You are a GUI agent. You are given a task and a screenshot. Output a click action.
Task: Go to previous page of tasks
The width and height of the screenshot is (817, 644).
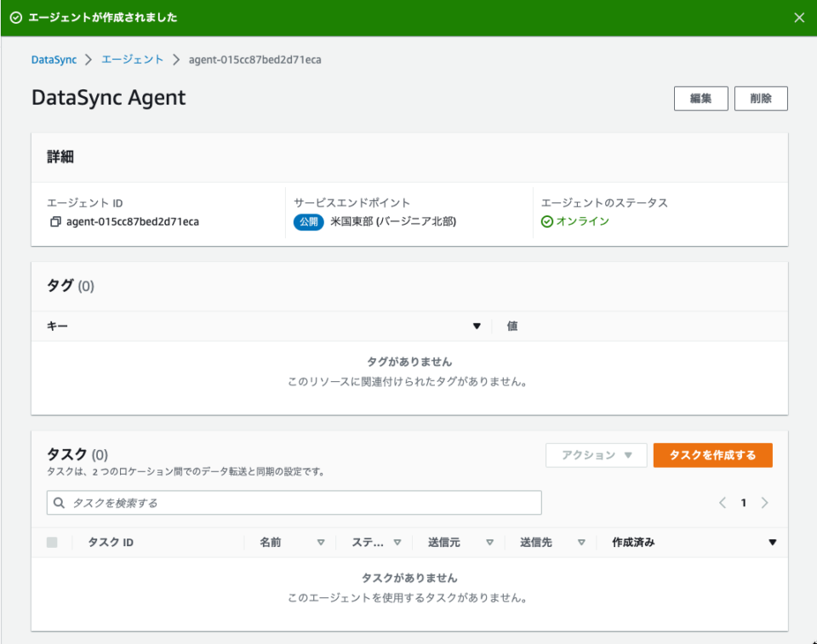[x=722, y=503]
